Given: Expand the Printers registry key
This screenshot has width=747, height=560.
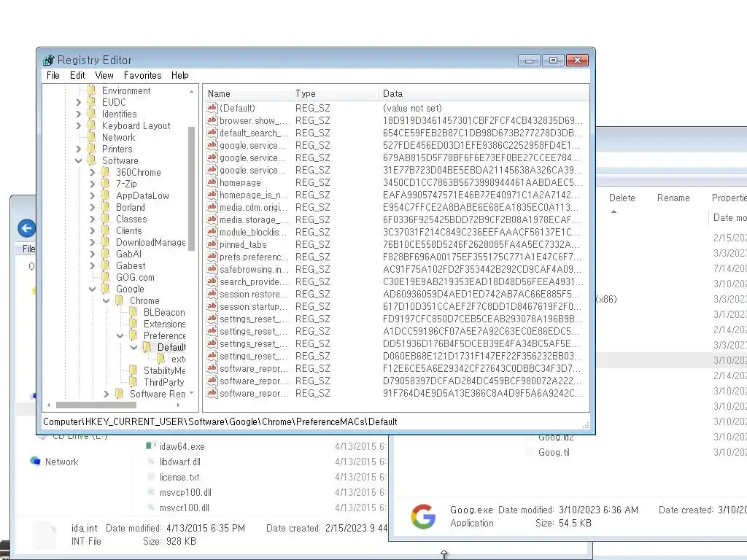Looking at the screenshot, I should coord(79,149).
